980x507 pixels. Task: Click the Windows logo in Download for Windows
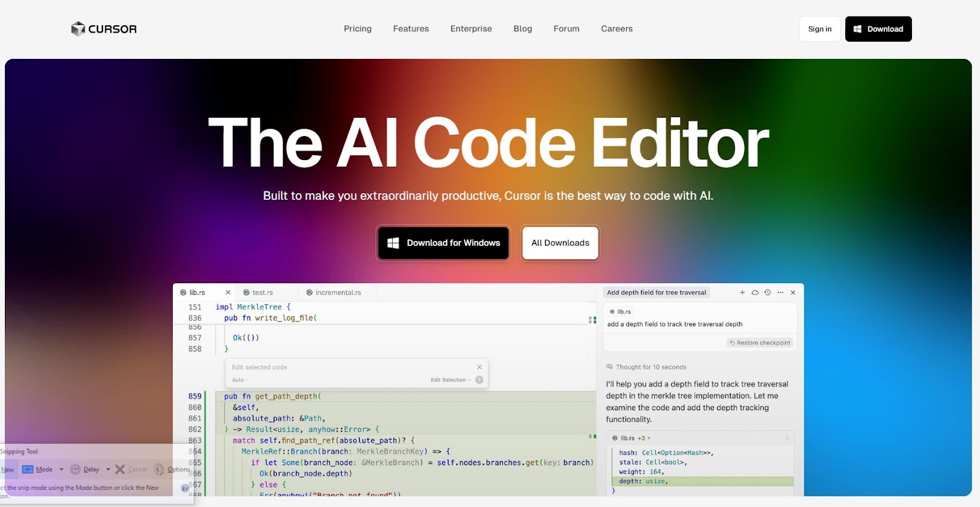(393, 243)
